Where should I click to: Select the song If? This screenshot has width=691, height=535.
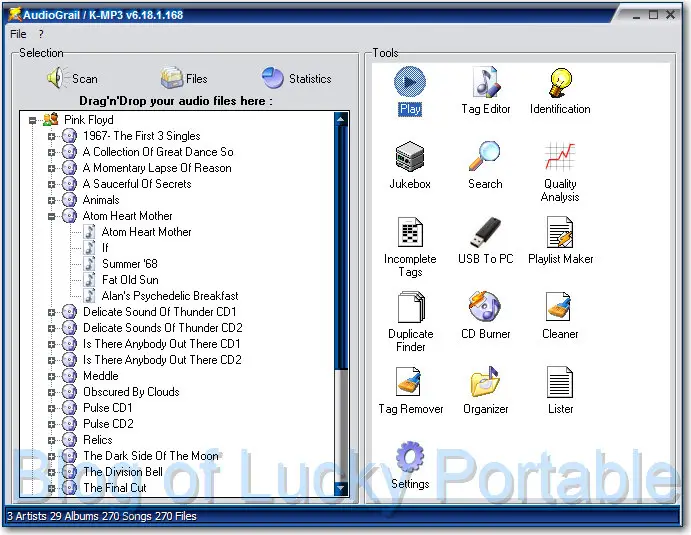tap(105, 248)
